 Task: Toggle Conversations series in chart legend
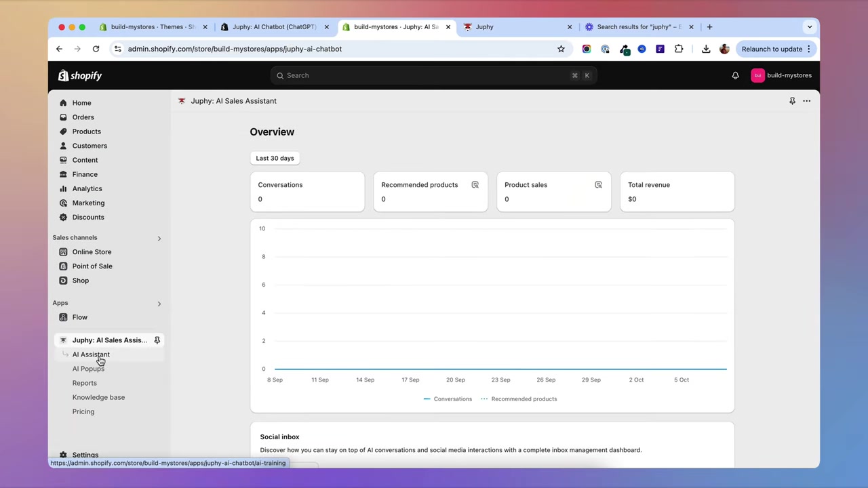coord(448,399)
